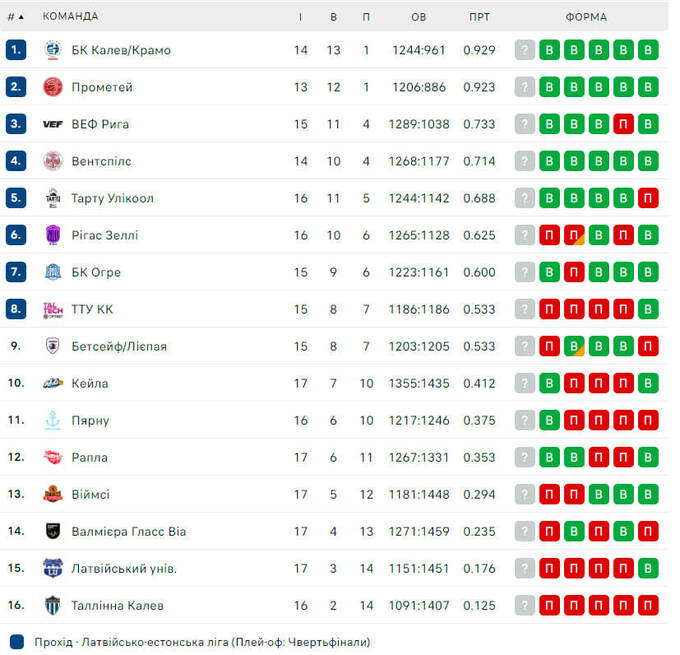Click the rank 1 blue position badge
680x655 pixels.
16,50
